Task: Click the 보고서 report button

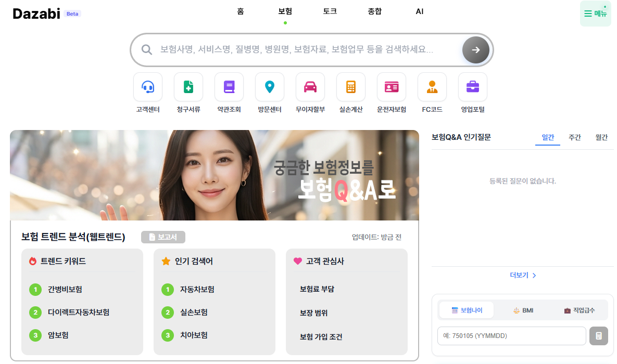Action: pyautogui.click(x=163, y=237)
